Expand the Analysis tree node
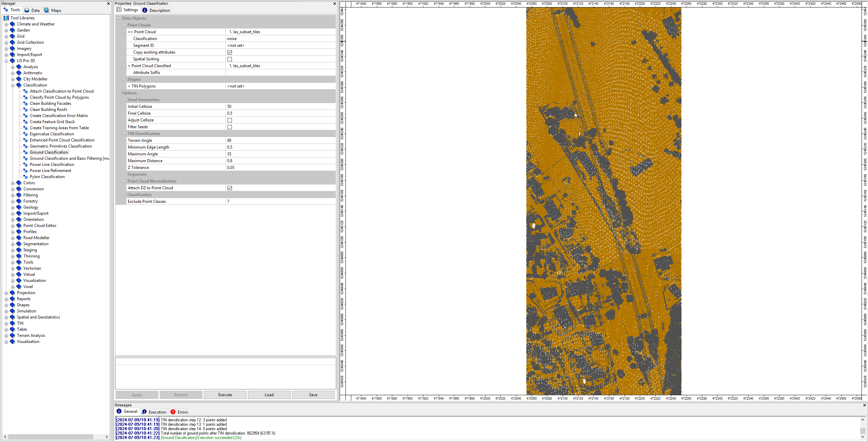Viewport: 868px width, 442px height. (13, 67)
